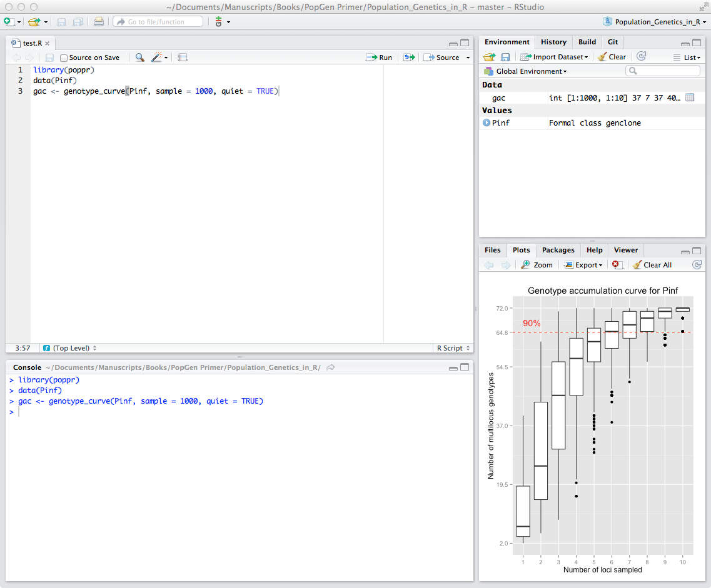Switch to the History tab
This screenshot has height=588, width=711.
[x=553, y=42]
